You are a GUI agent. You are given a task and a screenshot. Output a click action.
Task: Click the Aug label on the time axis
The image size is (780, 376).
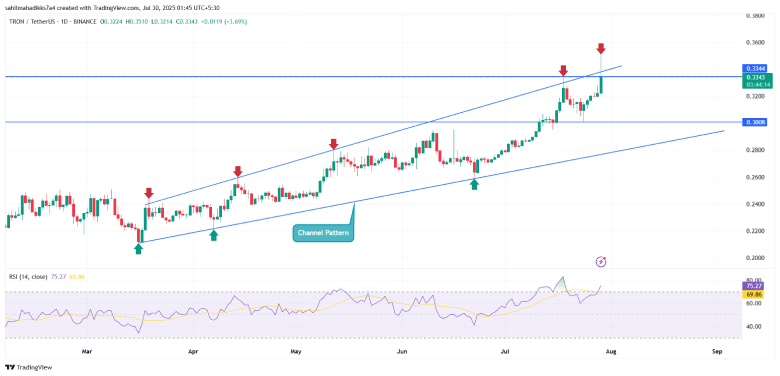[610, 352]
